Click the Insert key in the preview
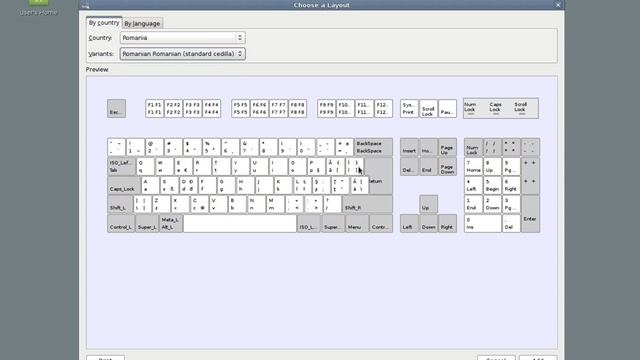This screenshot has height=360, width=640. click(409, 147)
